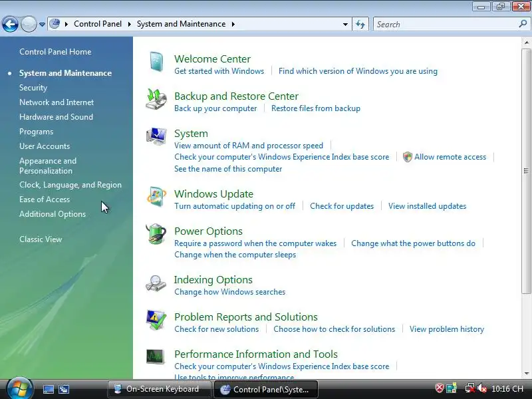The height and width of the screenshot is (399, 532).
Task: Click View installed updates link
Action: (x=427, y=206)
